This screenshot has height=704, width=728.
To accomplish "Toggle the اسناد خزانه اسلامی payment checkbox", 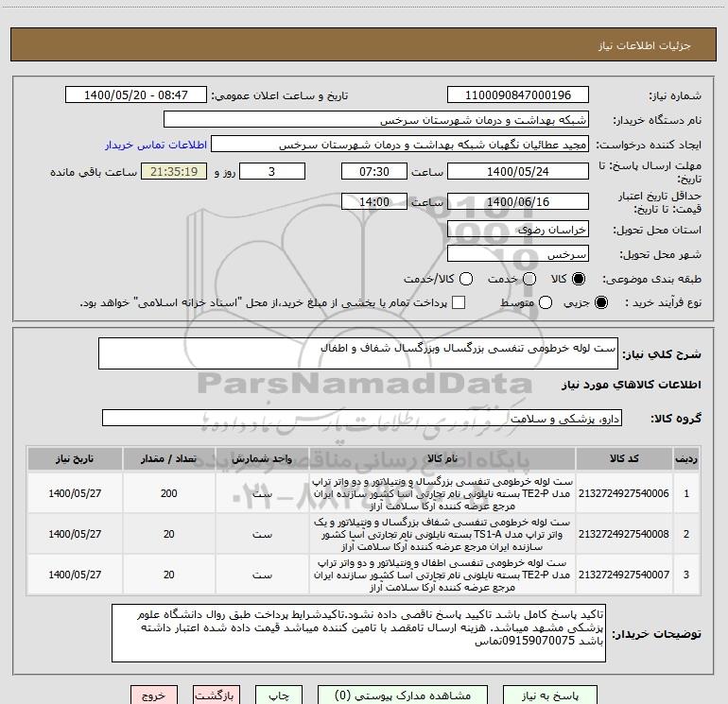I will coord(459,302).
